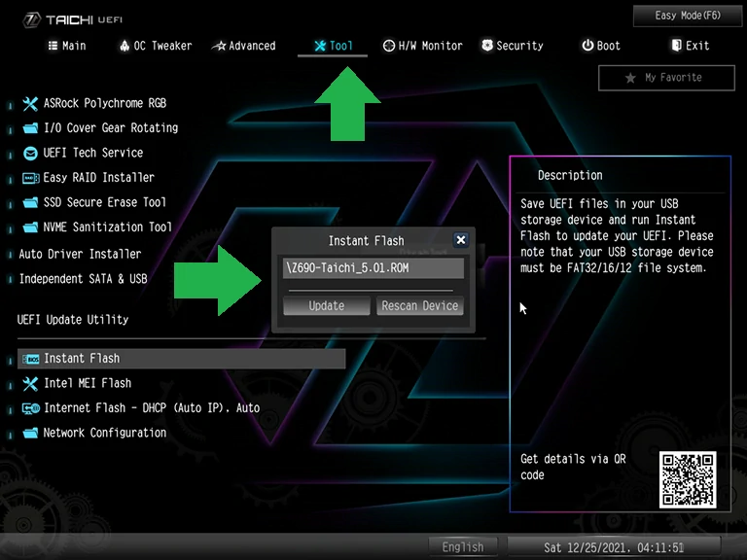Open the H/W Monitor tab
Screen dimensions: 747x560
tap(422, 46)
